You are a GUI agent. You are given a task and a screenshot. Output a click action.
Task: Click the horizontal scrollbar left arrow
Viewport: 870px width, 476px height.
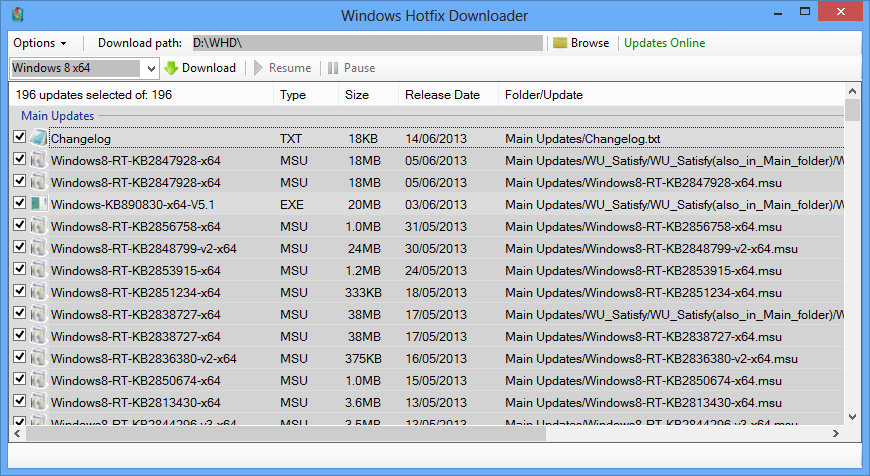pyautogui.click(x=17, y=434)
